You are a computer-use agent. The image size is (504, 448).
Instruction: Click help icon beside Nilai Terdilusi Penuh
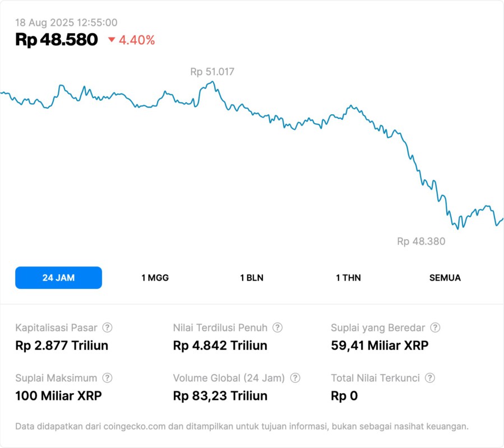(x=277, y=328)
